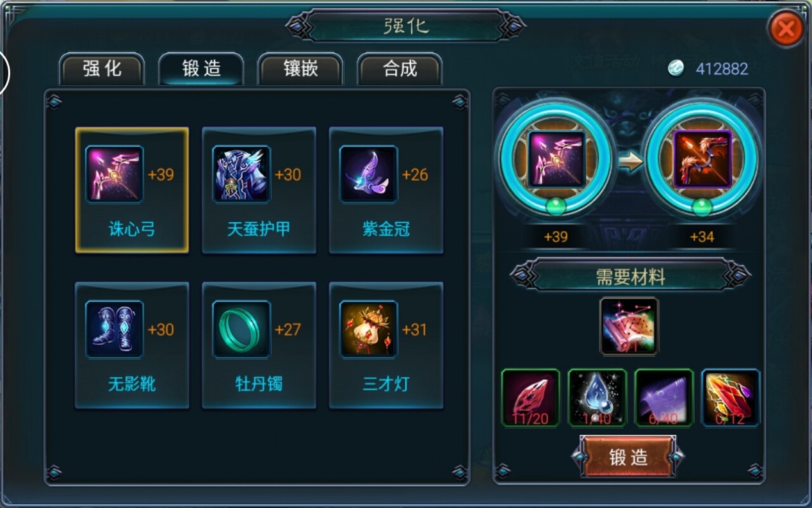Tap the forged result weapon +34 slot
Screen dimensions: 812x508
click(x=702, y=159)
